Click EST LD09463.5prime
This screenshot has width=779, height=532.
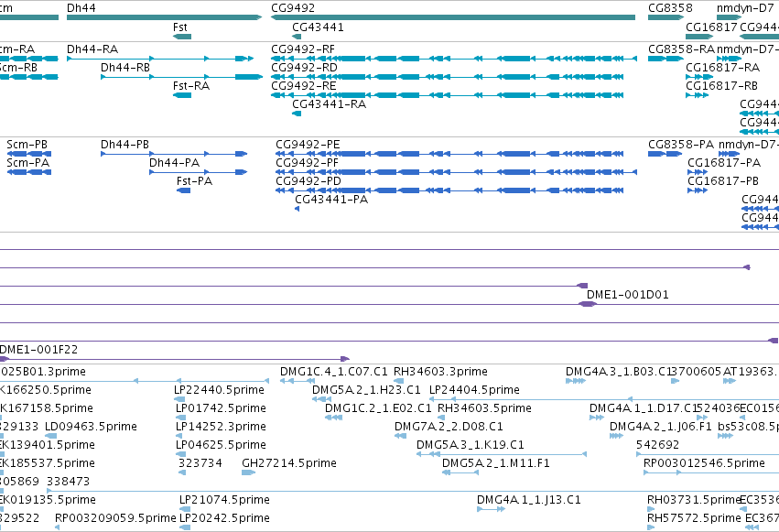(x=50, y=436)
